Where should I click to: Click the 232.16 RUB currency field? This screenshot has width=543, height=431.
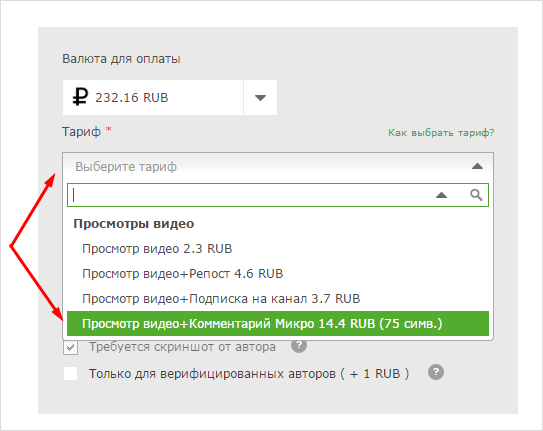(x=153, y=98)
